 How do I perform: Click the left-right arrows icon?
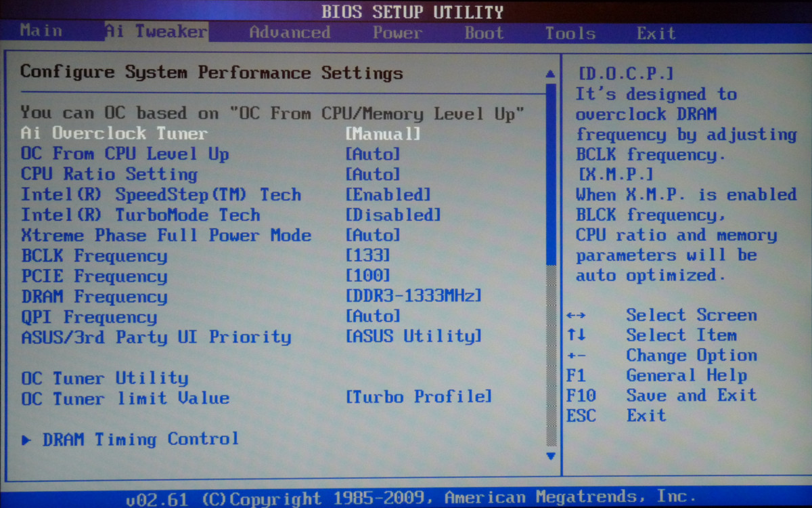pyautogui.click(x=576, y=316)
